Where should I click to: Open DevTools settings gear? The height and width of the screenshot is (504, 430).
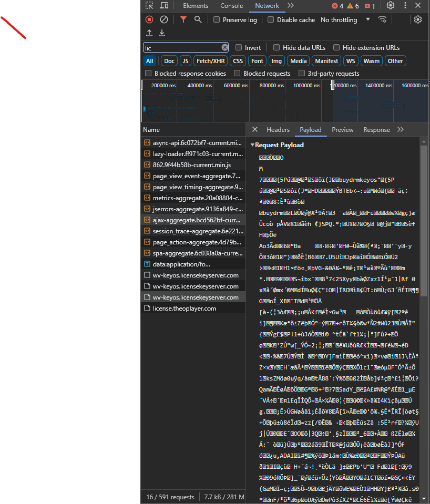coord(391,5)
